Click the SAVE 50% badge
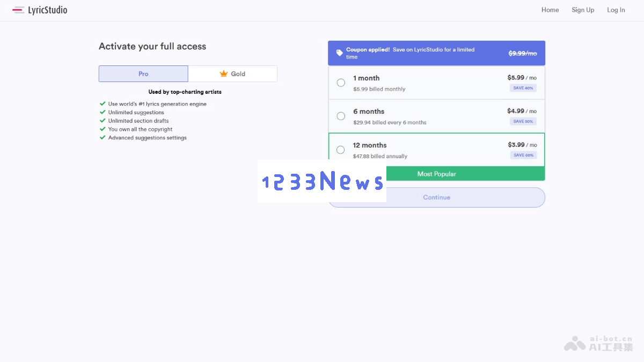 tap(523, 121)
